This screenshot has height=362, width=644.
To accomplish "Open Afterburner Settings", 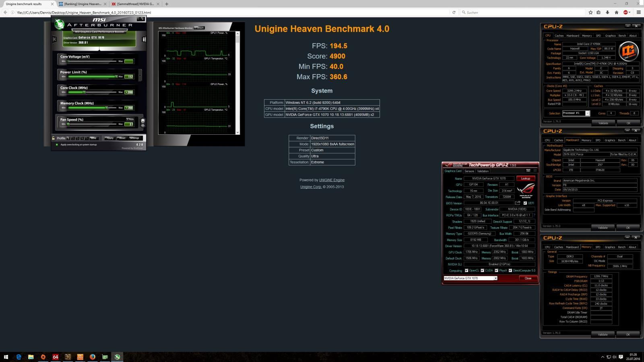I will 134,138.
